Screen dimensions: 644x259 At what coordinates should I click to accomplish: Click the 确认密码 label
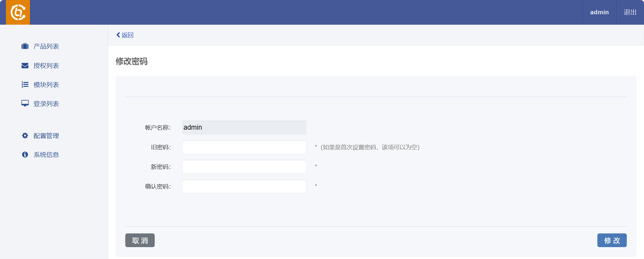[158, 186]
